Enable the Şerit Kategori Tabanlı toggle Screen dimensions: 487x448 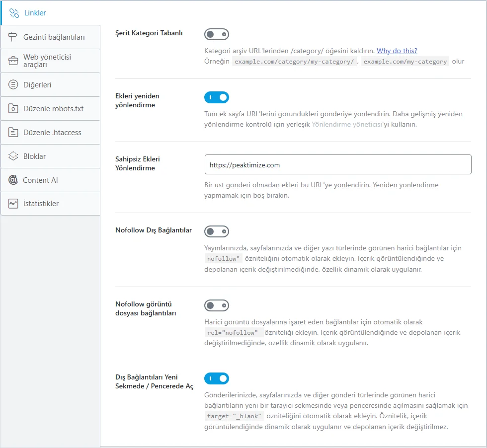point(217,34)
